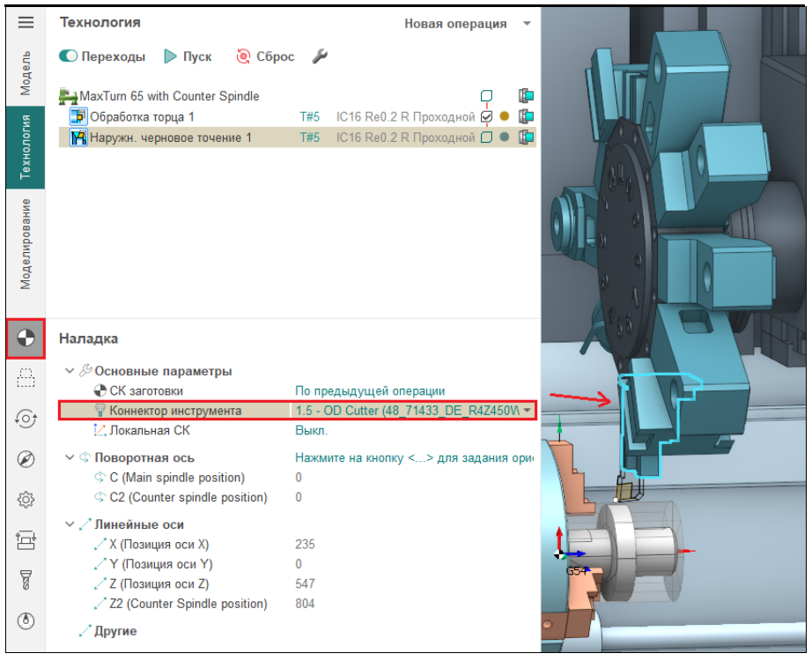The width and height of the screenshot is (812, 661).
Task: Click the wrench settings icon next to Сброс
Action: point(321,56)
